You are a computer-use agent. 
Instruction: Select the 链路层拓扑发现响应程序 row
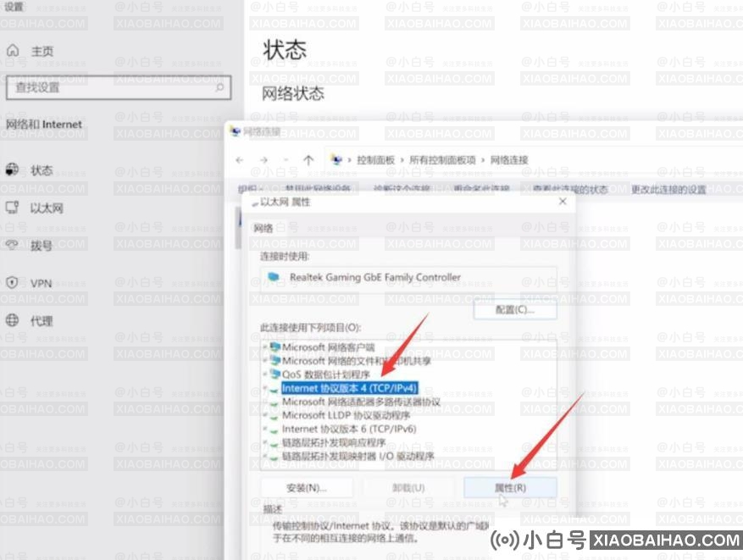[334, 443]
